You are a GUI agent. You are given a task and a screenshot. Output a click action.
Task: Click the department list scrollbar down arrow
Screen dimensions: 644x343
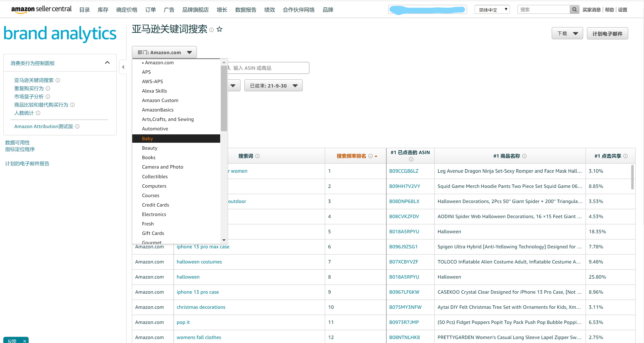224,240
